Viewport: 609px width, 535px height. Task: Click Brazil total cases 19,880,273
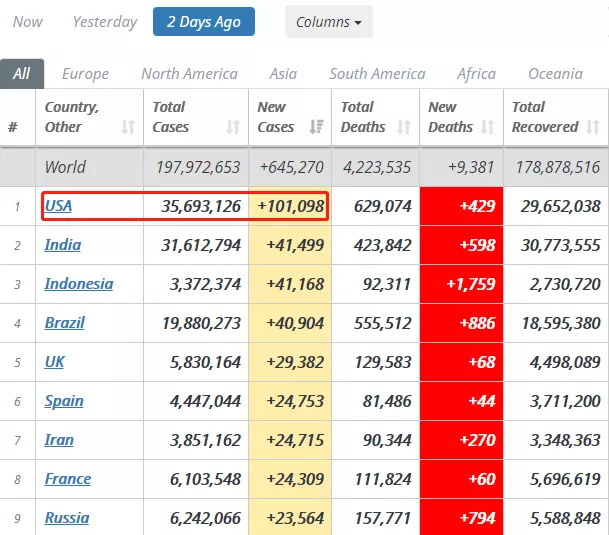(x=201, y=323)
